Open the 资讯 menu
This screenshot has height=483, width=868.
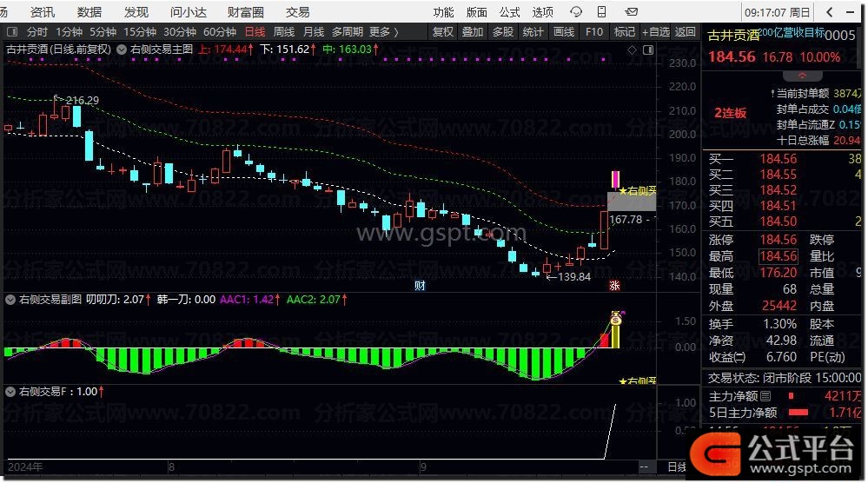(x=43, y=12)
